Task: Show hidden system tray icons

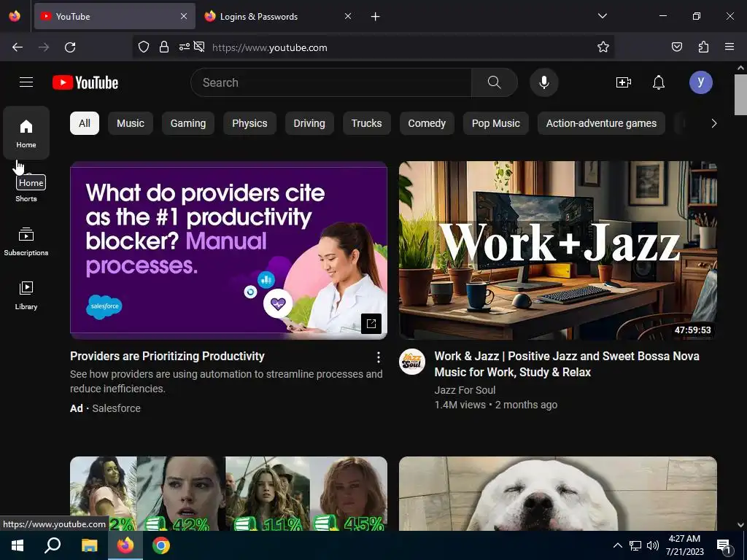Action: (x=617, y=545)
